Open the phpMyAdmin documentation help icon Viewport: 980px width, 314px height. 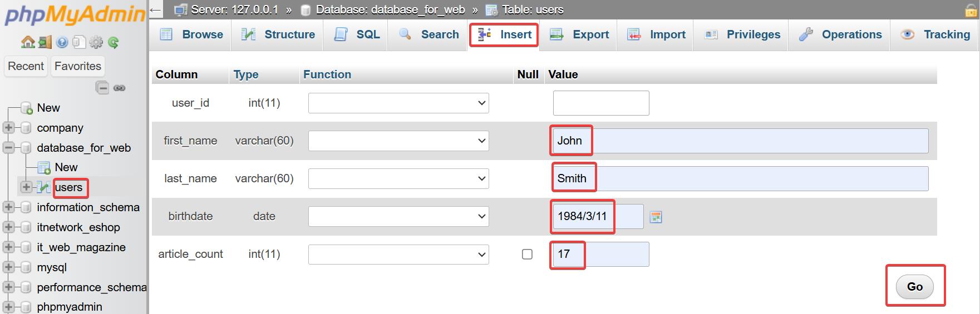tap(62, 42)
